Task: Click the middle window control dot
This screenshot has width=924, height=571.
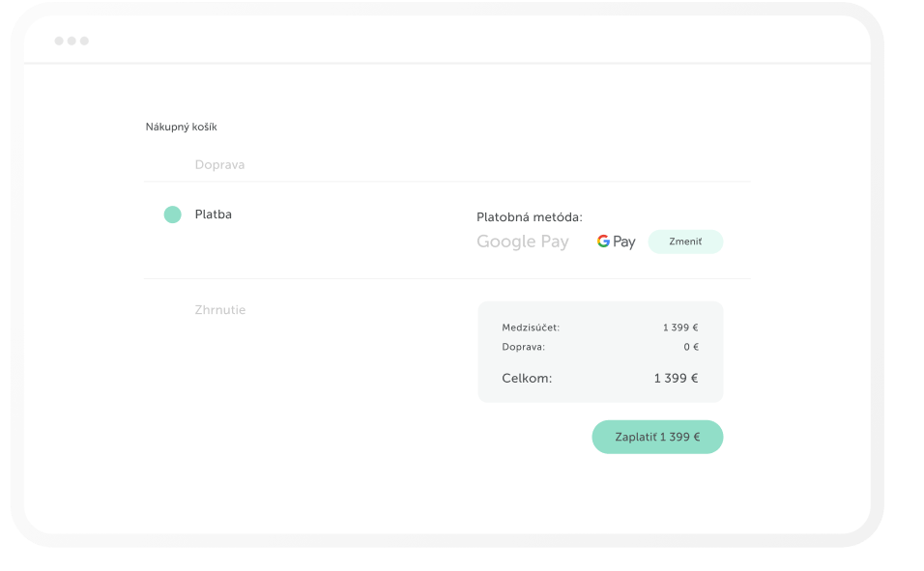Action: click(x=73, y=42)
